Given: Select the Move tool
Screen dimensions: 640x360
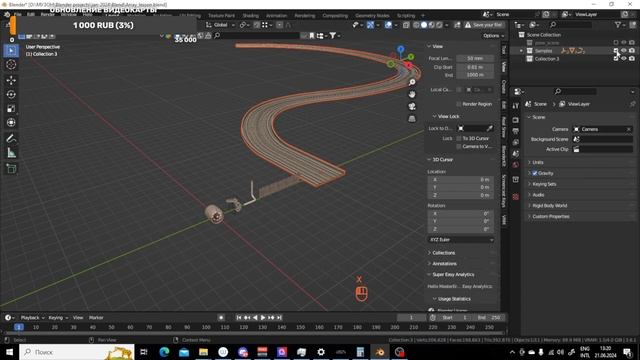Looking at the screenshot, I should [11, 80].
